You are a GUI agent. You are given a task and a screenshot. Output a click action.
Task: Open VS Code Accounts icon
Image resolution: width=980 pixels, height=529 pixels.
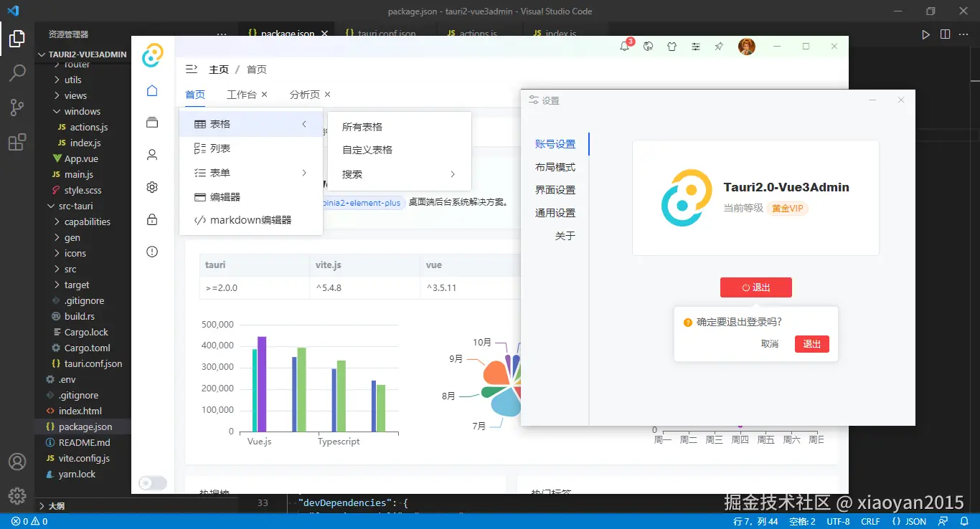click(x=17, y=461)
